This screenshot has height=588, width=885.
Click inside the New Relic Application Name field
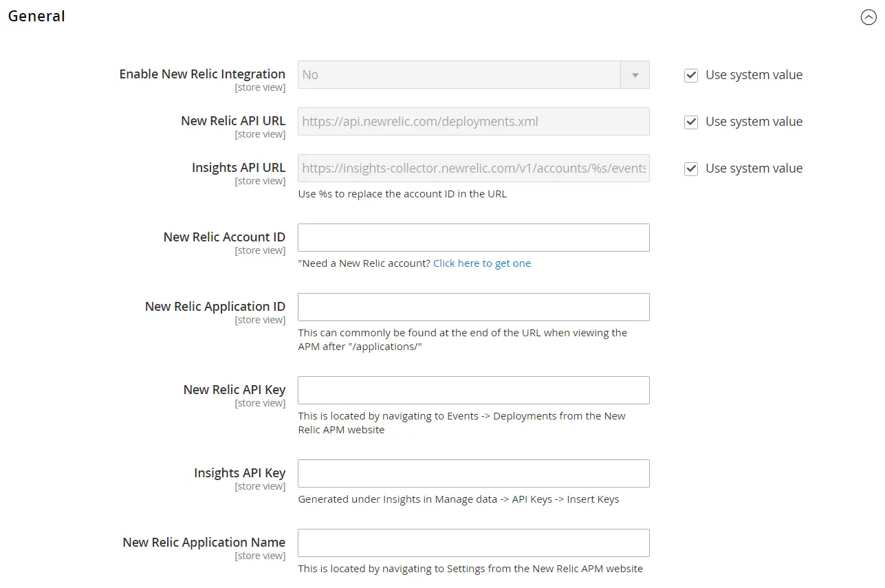click(x=473, y=543)
